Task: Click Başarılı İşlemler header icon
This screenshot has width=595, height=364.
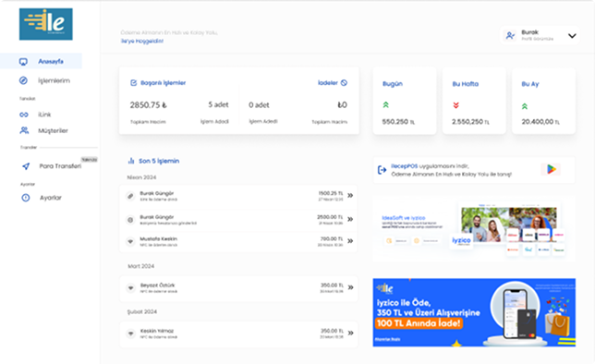Action: point(134,83)
